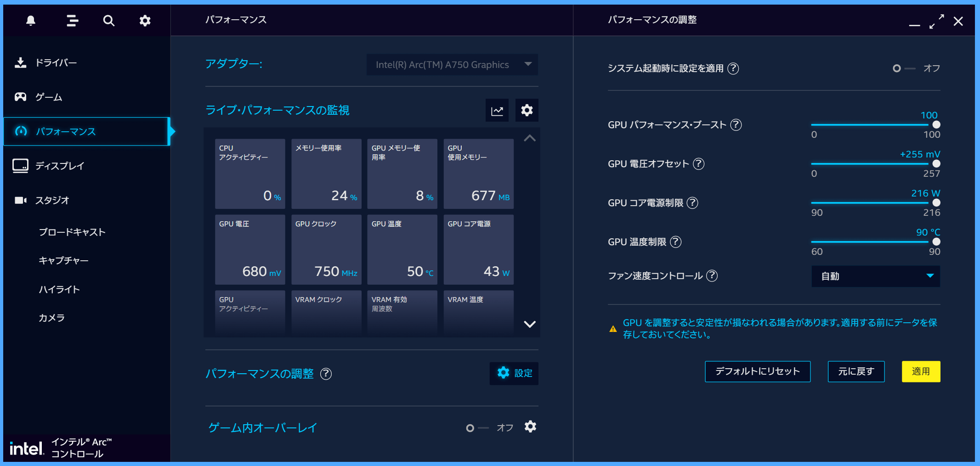Select the VRAM 温度 tile
This screenshot has height=466, width=980.
pos(479,313)
